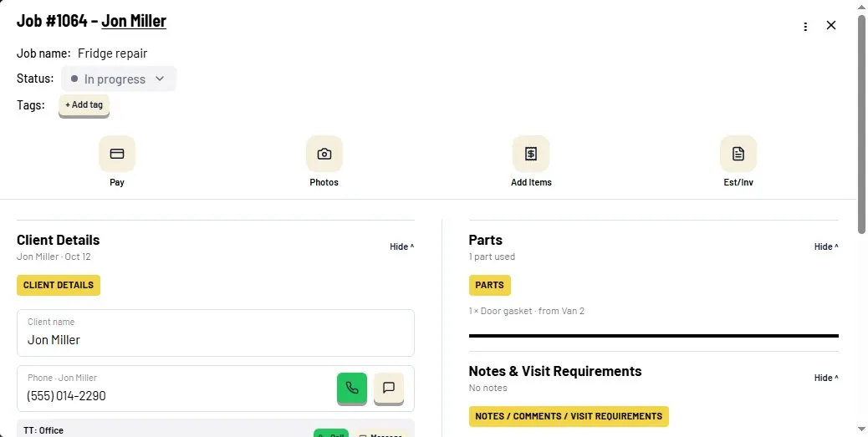Open the Add Items receipt icon

[x=531, y=154]
